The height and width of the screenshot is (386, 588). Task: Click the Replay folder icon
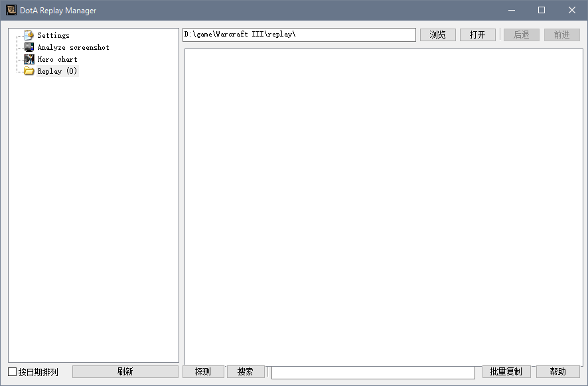tap(29, 71)
